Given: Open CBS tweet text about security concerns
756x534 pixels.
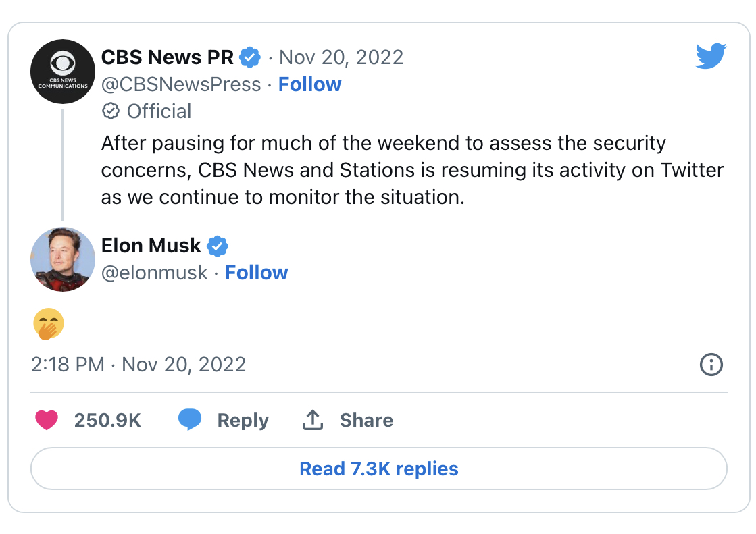Looking at the screenshot, I should click(x=412, y=171).
